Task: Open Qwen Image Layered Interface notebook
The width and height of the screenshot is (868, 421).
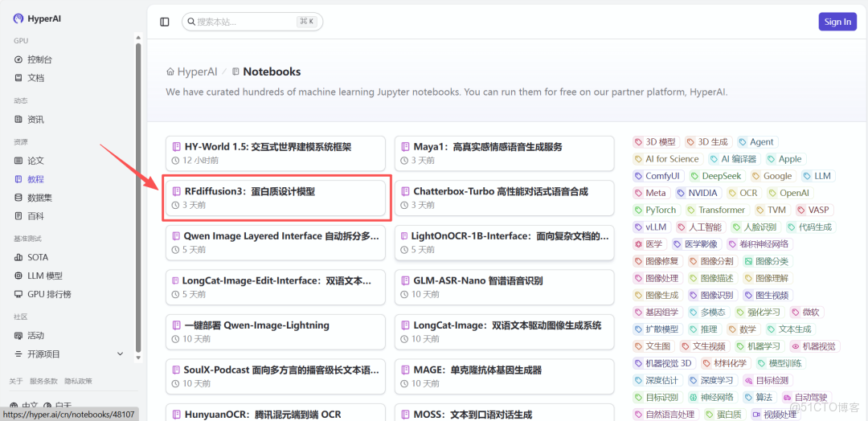Action: (275, 243)
